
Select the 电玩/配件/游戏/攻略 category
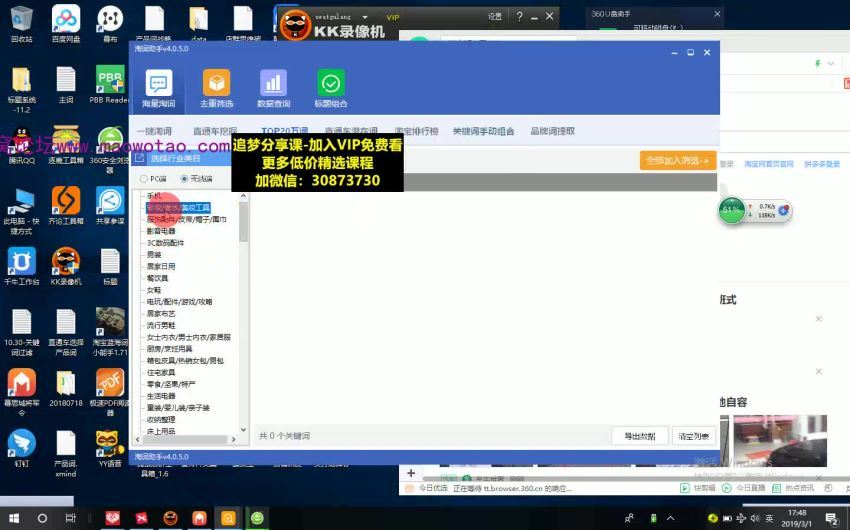(179, 302)
